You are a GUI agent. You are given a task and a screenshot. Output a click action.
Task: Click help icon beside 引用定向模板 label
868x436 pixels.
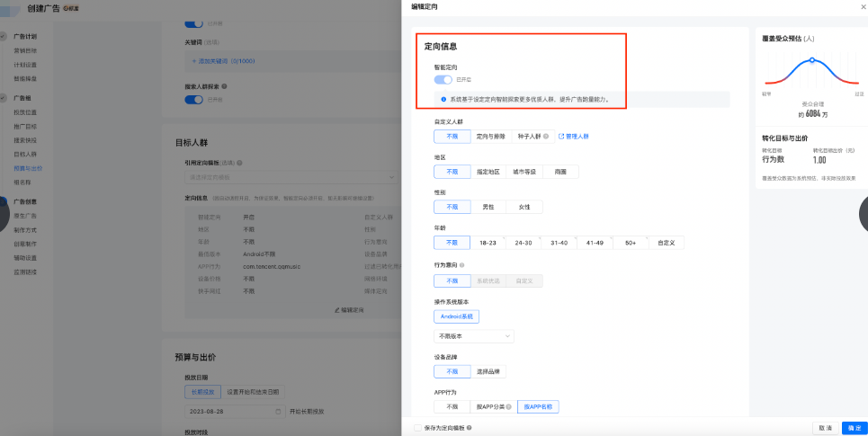tap(239, 164)
